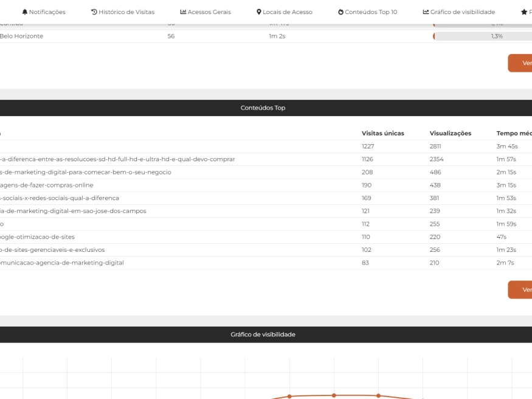
Task: Click the Notificações bell icon
Action: pyautogui.click(x=25, y=12)
